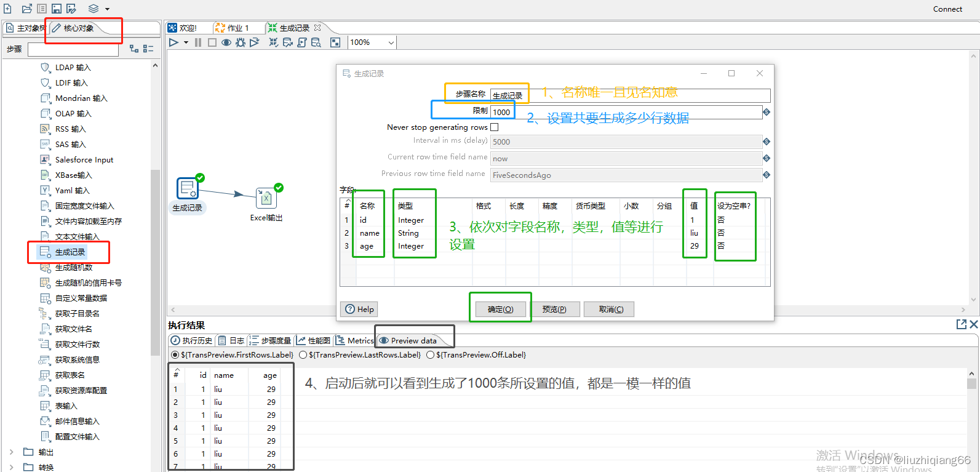Click the get SQL icon

click(301, 42)
